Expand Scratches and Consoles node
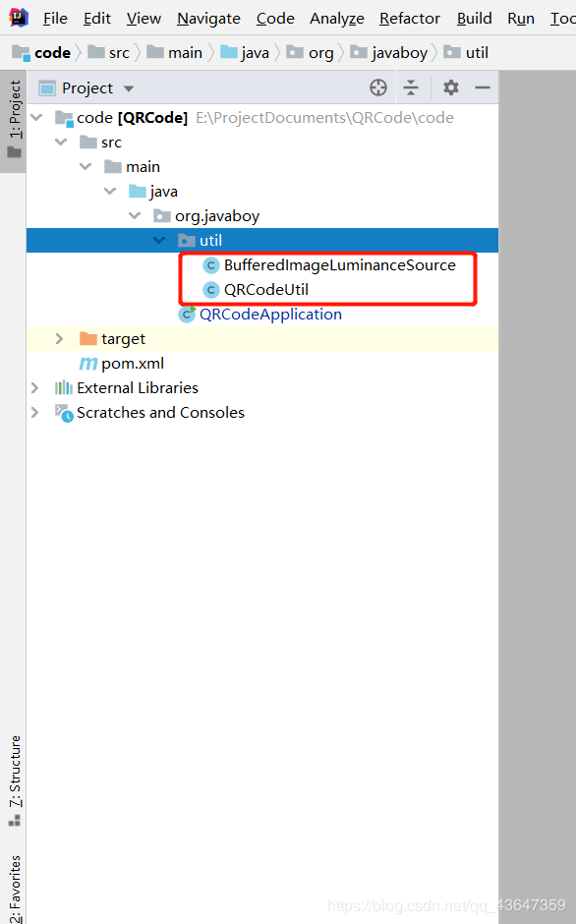Screen dimensions: 576x924 34,413
